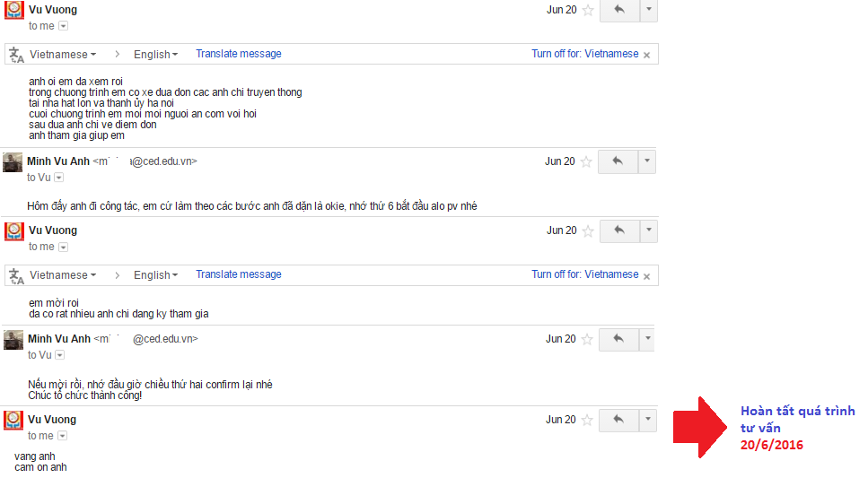Close the first translation bar
The width and height of the screenshot is (868, 478).
pos(646,55)
